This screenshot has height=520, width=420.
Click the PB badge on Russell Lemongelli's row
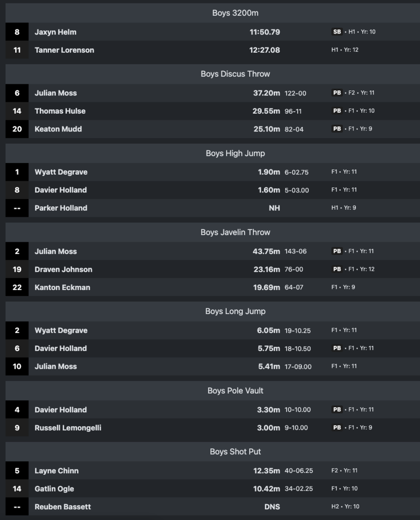[337, 428]
